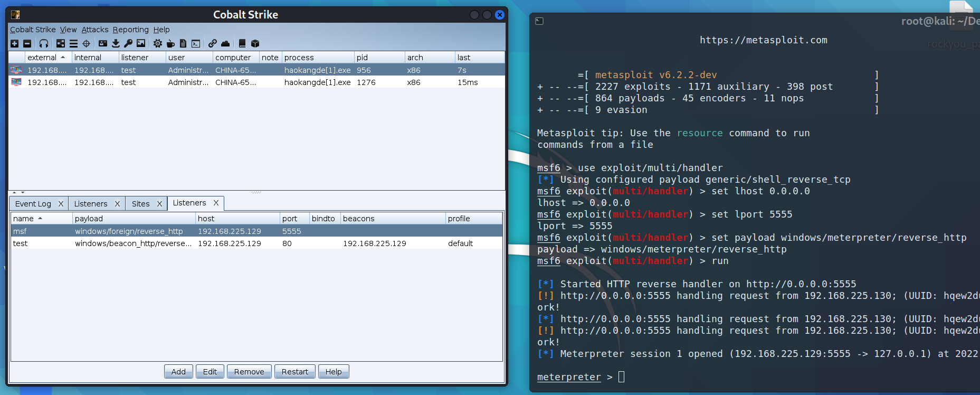Sort sessions by pid column header
This screenshot has width=980, height=395.
click(379, 58)
